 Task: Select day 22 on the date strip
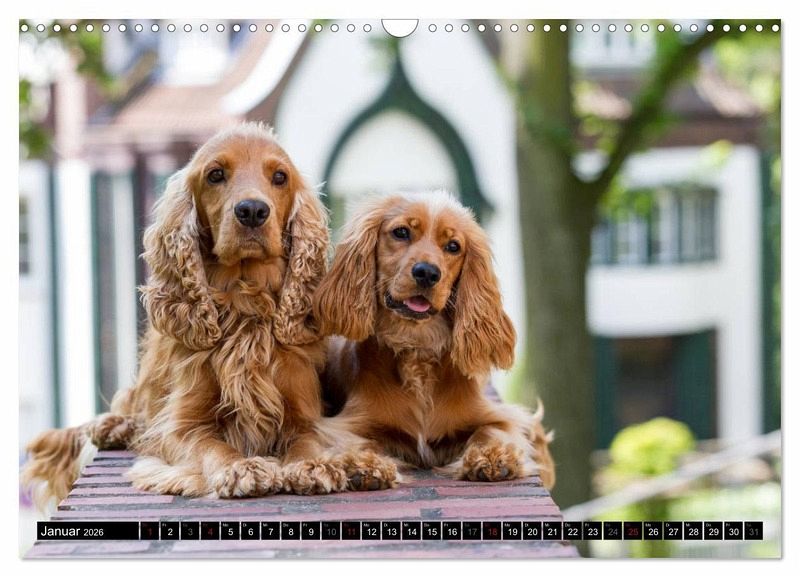[572, 531]
